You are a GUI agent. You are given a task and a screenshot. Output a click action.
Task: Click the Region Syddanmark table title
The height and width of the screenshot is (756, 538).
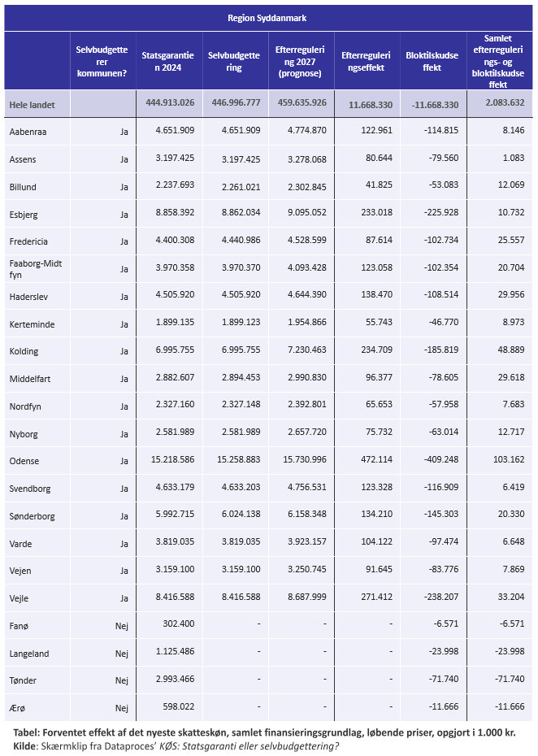(x=267, y=19)
